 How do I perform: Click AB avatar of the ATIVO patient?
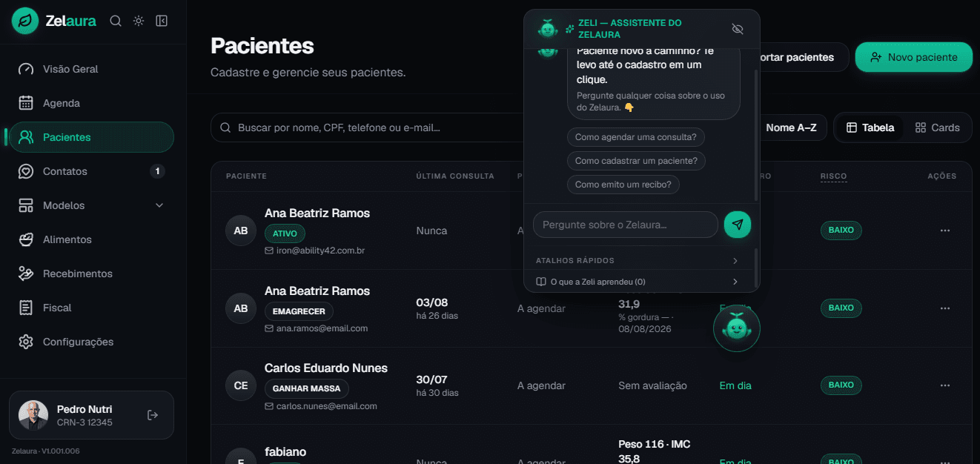[x=241, y=231]
